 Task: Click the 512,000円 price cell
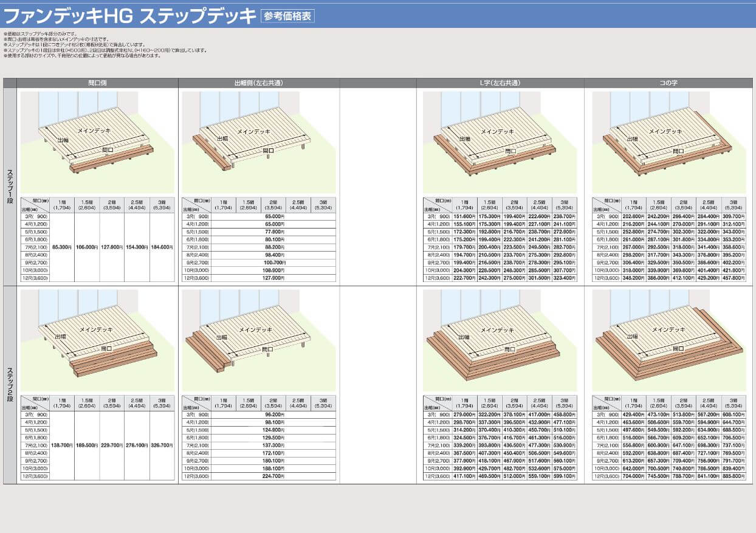pyautogui.click(x=514, y=476)
